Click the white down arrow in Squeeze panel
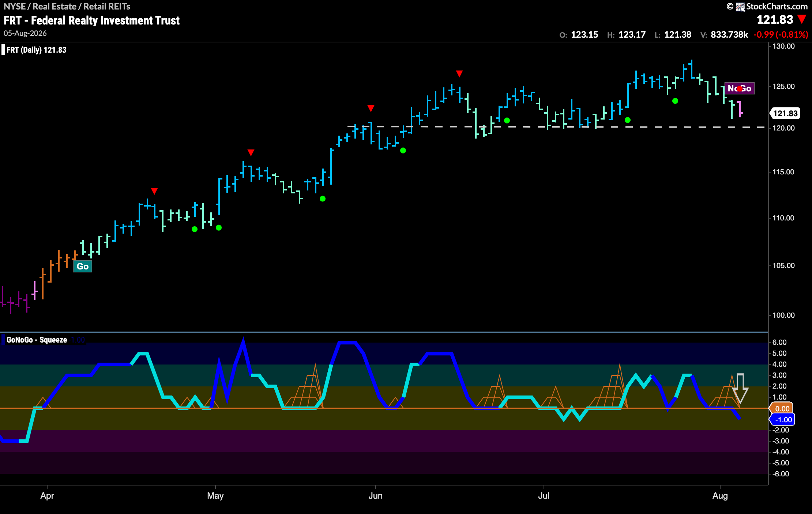 [740, 388]
